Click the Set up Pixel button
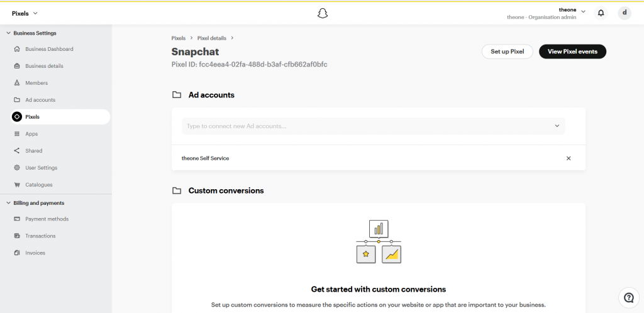The image size is (644, 313). (508, 52)
